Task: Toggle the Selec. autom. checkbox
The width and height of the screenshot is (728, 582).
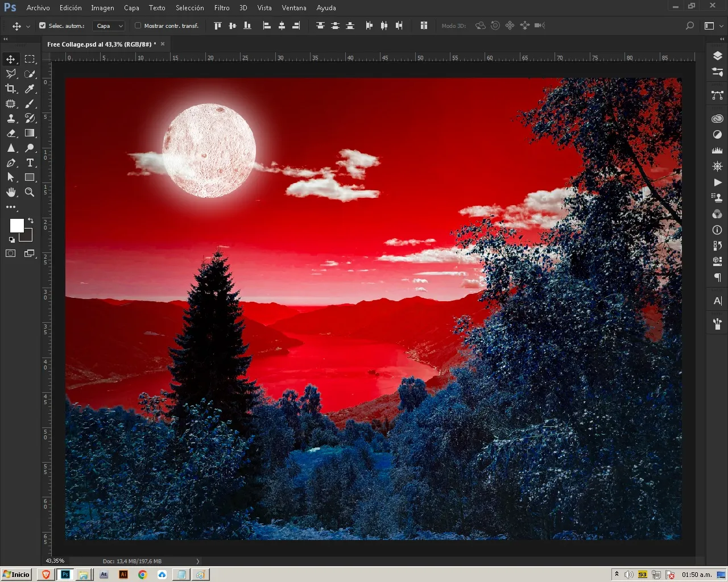Action: click(42, 26)
